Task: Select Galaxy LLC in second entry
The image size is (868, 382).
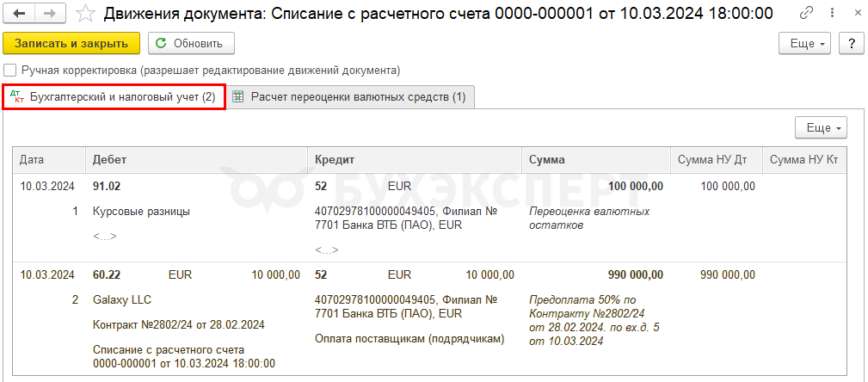Action: pos(122,300)
